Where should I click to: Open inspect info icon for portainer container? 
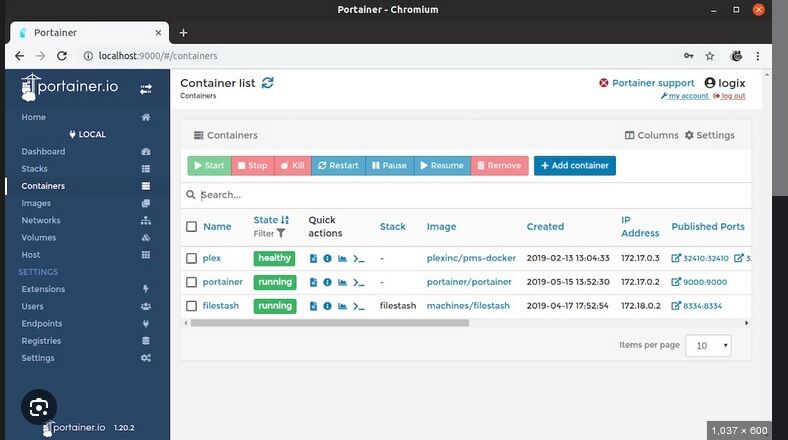pos(327,282)
